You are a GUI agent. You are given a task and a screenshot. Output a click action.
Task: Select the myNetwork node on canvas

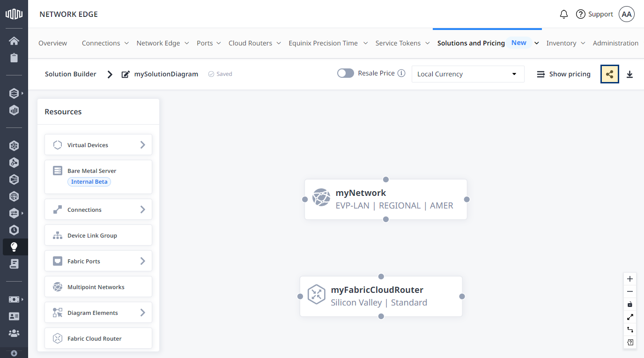[386, 199]
